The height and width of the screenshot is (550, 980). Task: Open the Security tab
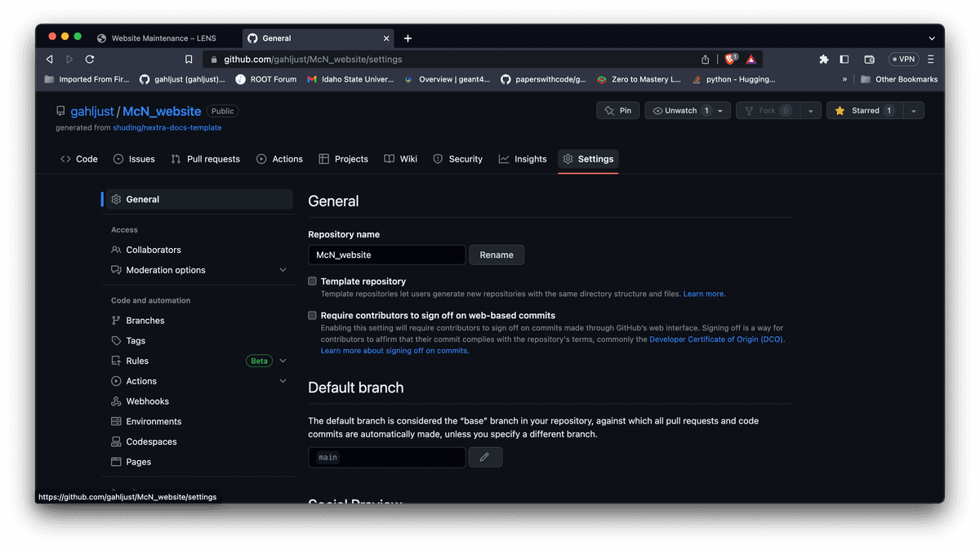tap(458, 159)
